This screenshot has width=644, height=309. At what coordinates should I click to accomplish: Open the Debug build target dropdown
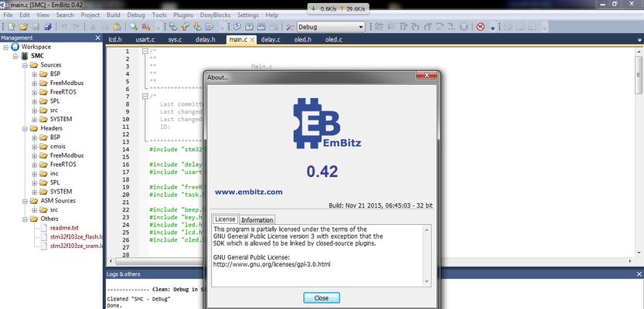pyautogui.click(x=361, y=27)
